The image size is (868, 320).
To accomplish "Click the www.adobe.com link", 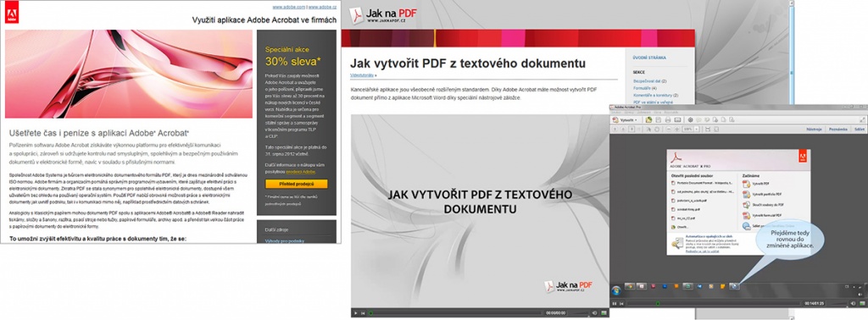I will click(289, 7).
